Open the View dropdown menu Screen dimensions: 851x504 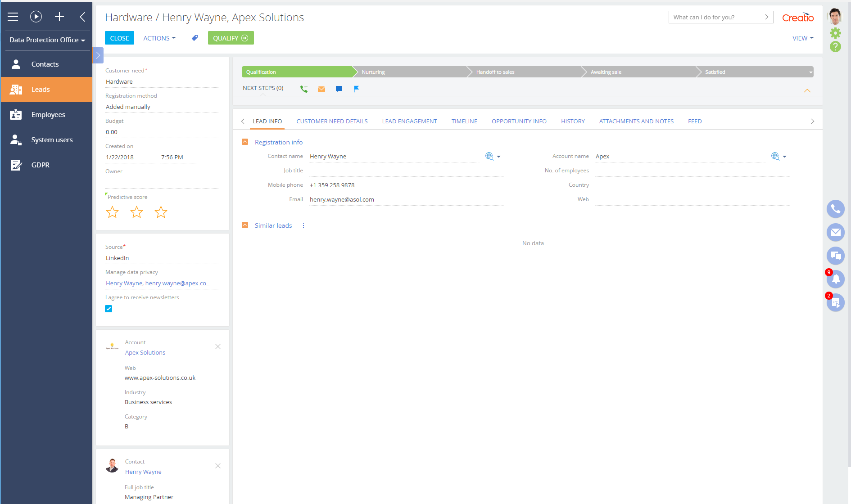pyautogui.click(x=803, y=38)
